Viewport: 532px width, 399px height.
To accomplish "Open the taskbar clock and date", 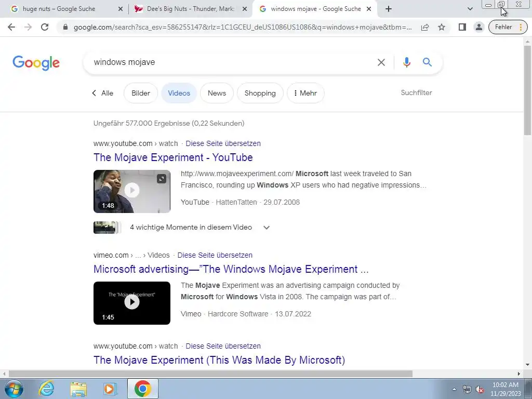I will tap(506, 389).
